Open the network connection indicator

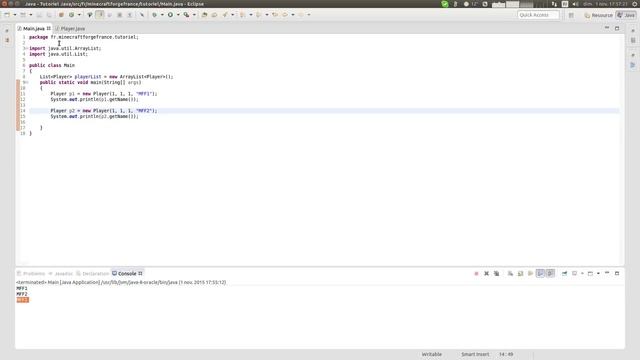pos(554,4)
